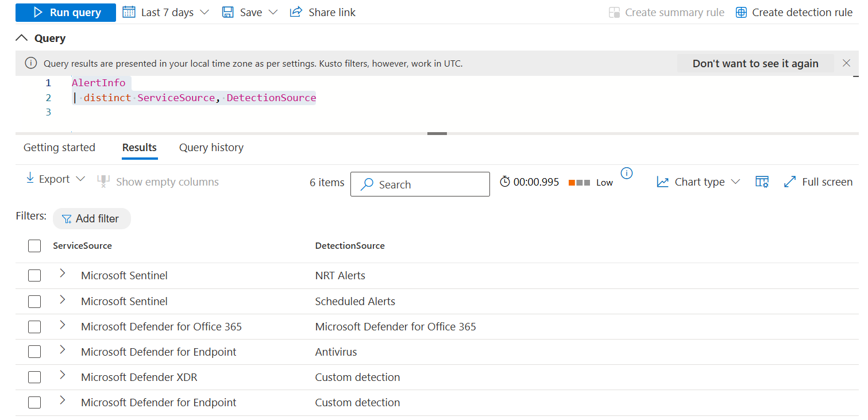Check the NRT Alerts row checkbox
The width and height of the screenshot is (868, 420).
coord(34,276)
